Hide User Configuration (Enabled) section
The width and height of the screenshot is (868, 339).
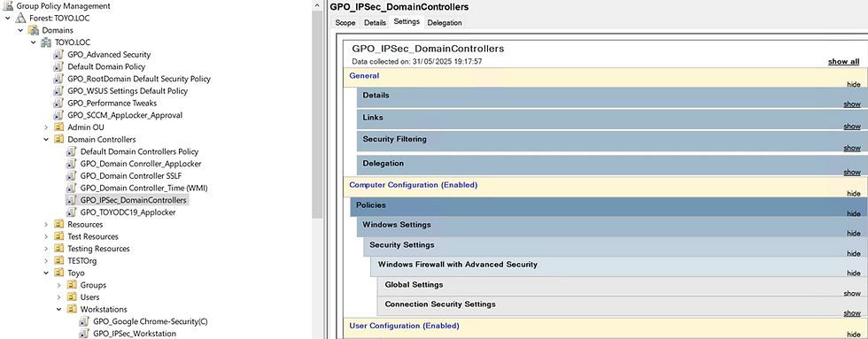[x=854, y=335]
